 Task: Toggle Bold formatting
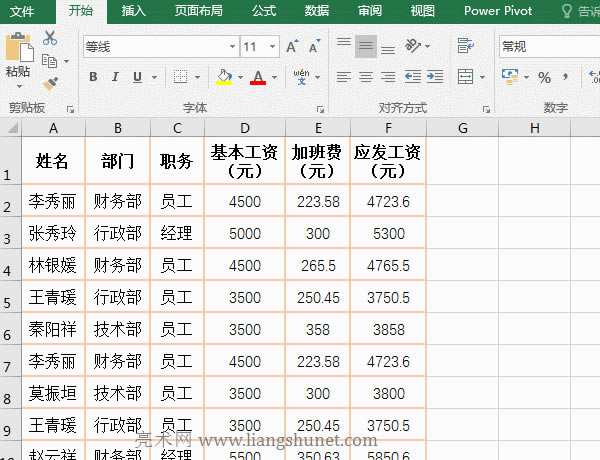pyautogui.click(x=93, y=77)
